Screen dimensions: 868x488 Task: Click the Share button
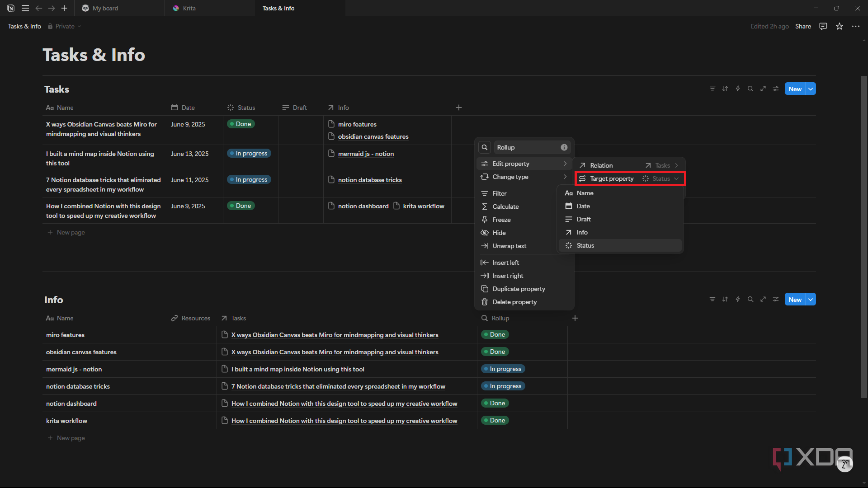click(x=803, y=26)
